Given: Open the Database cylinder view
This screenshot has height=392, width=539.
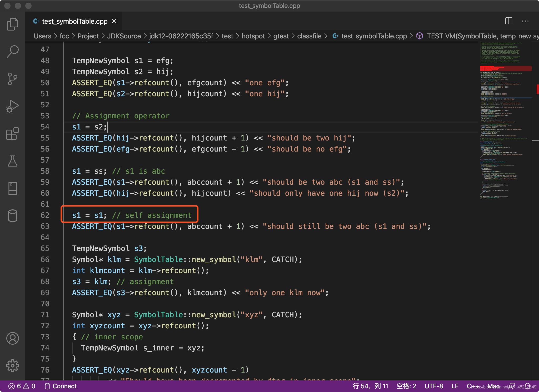Looking at the screenshot, I should tap(12, 216).
